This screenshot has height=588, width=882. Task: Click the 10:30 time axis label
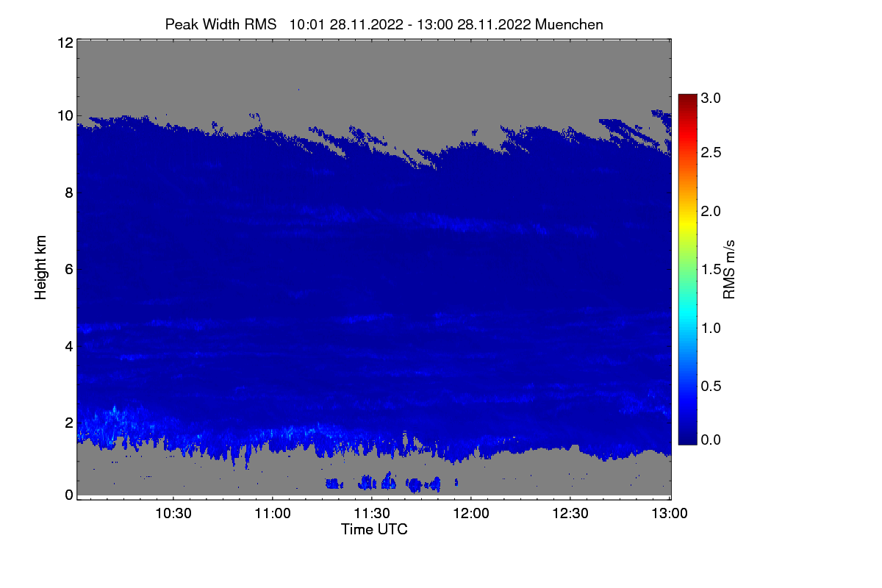pyautogui.click(x=173, y=514)
